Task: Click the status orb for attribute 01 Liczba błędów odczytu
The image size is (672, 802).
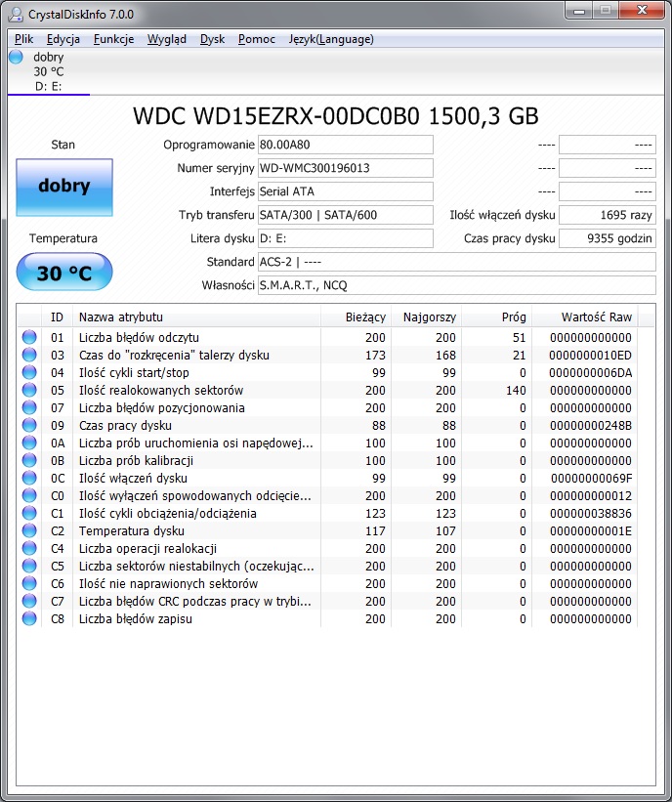Action: click(29, 337)
